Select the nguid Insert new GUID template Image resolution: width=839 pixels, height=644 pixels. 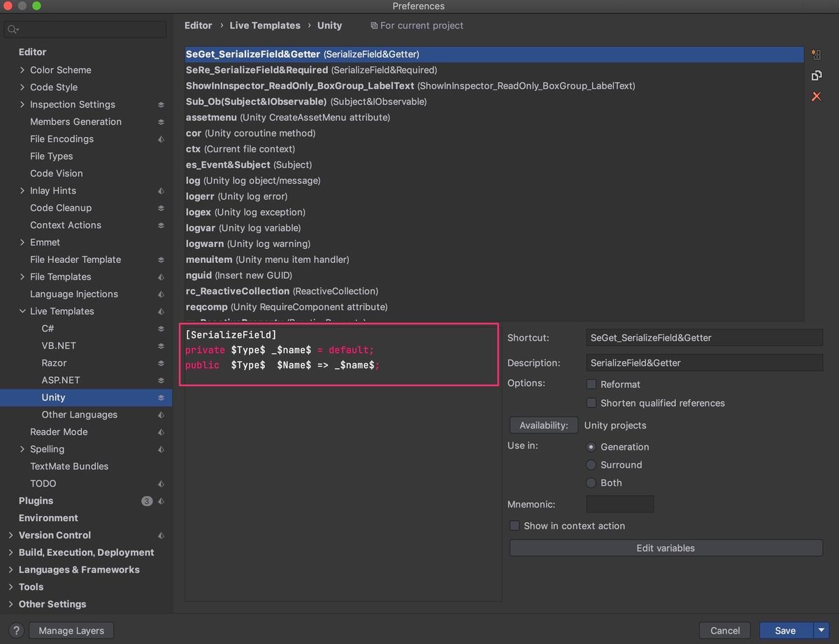click(494, 276)
